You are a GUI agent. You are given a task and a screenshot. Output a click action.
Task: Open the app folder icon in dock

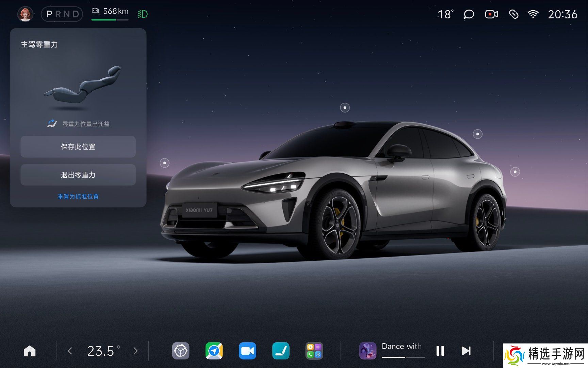[314, 351]
